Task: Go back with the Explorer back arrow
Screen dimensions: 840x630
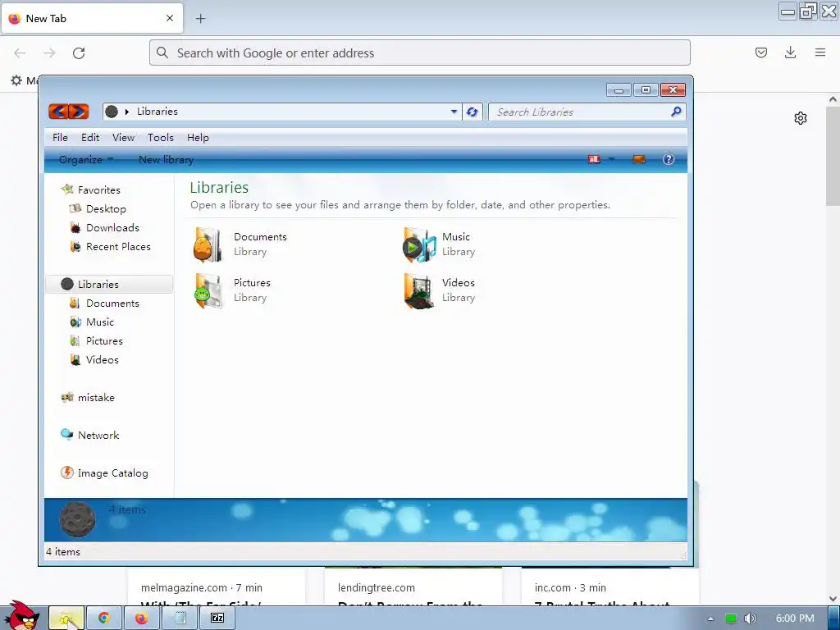Action: [x=58, y=112]
